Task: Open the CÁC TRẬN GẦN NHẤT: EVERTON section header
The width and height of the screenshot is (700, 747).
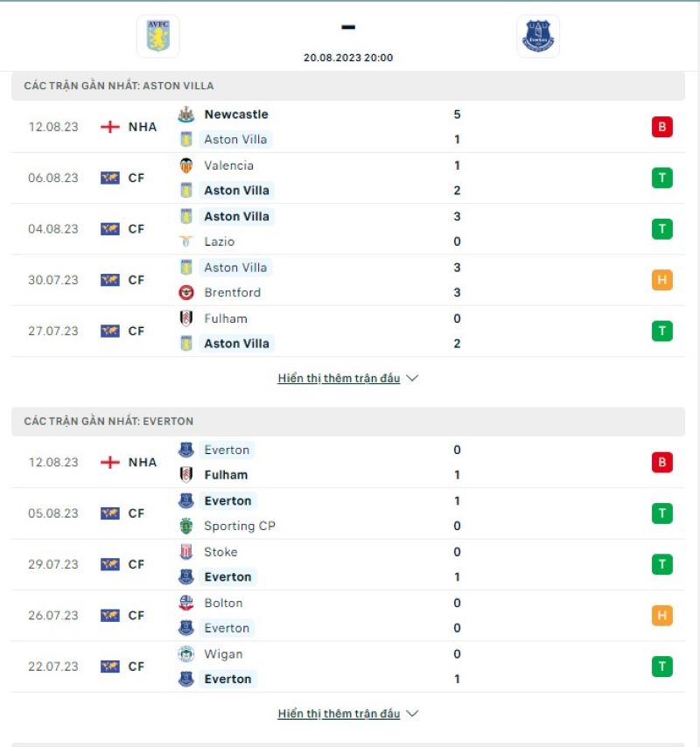Action: (x=111, y=421)
